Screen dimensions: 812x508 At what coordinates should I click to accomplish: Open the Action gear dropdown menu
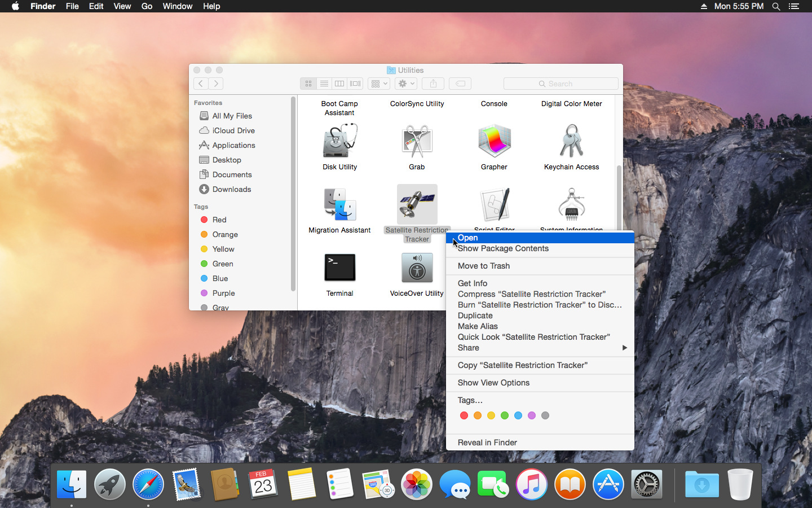tap(406, 84)
